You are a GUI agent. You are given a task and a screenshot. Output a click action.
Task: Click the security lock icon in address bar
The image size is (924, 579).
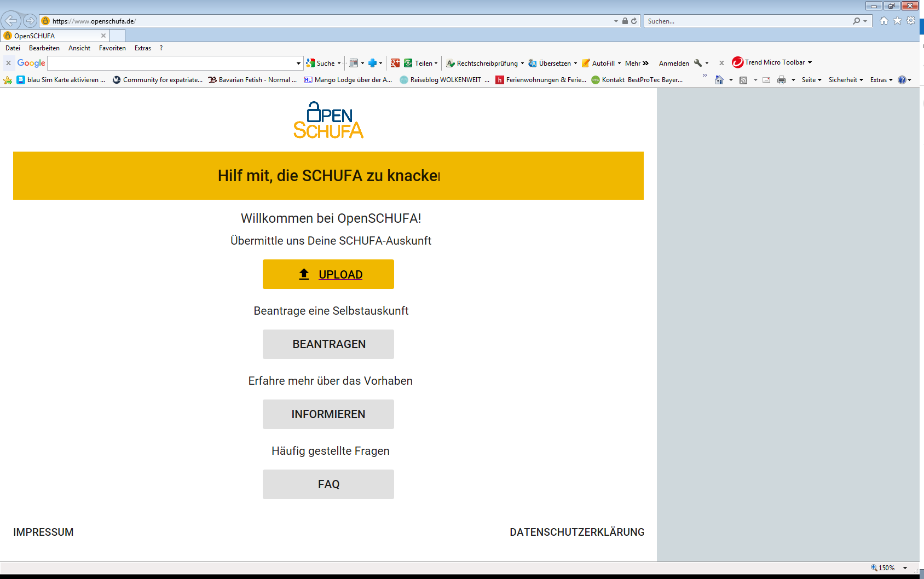click(625, 21)
